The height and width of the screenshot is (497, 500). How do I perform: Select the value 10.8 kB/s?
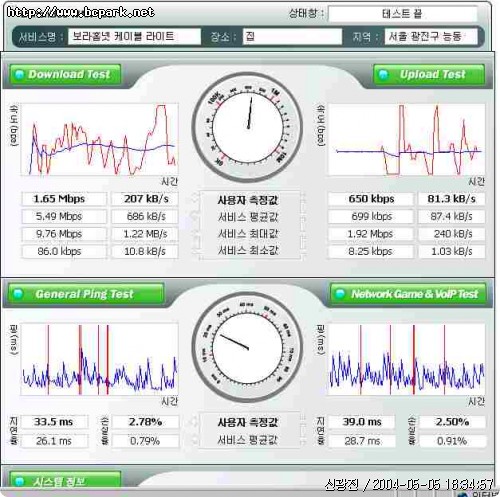145,251
